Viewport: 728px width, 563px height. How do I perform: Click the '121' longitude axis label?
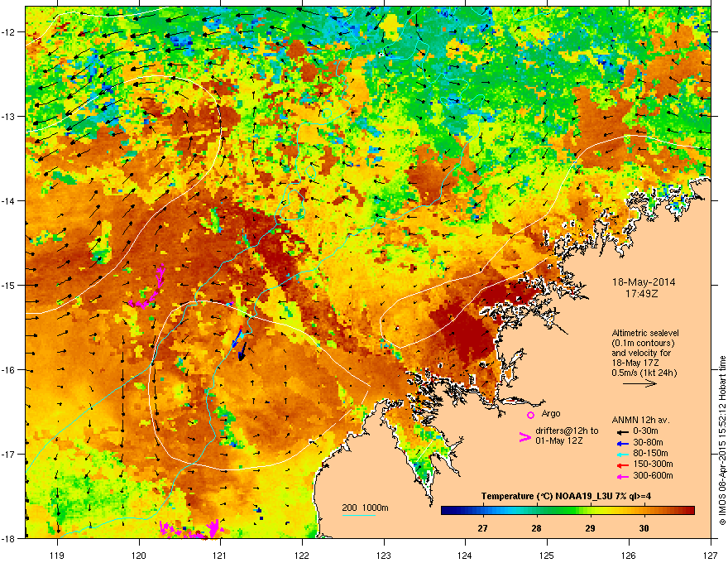click(221, 555)
